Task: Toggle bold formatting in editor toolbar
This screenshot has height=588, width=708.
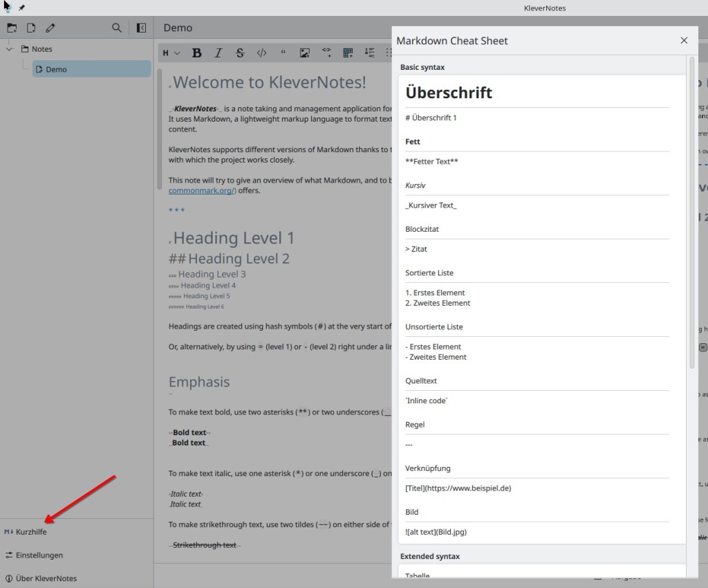Action: [x=197, y=53]
